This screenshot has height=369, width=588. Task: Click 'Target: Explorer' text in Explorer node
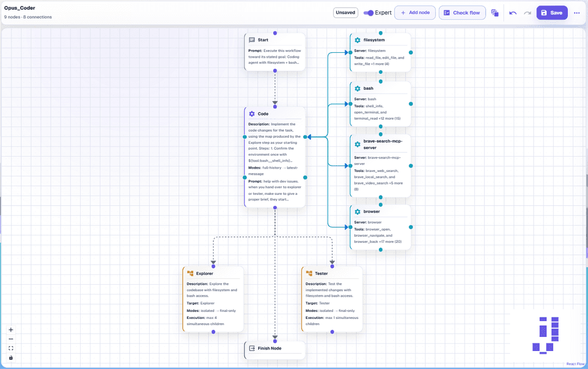click(200, 303)
